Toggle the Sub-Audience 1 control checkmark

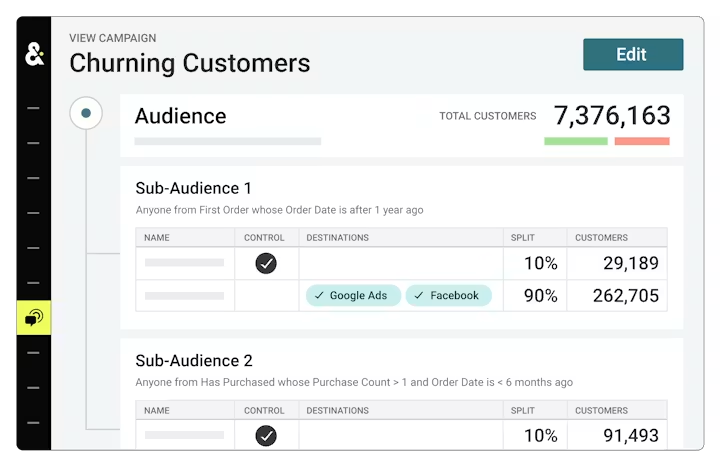click(266, 263)
